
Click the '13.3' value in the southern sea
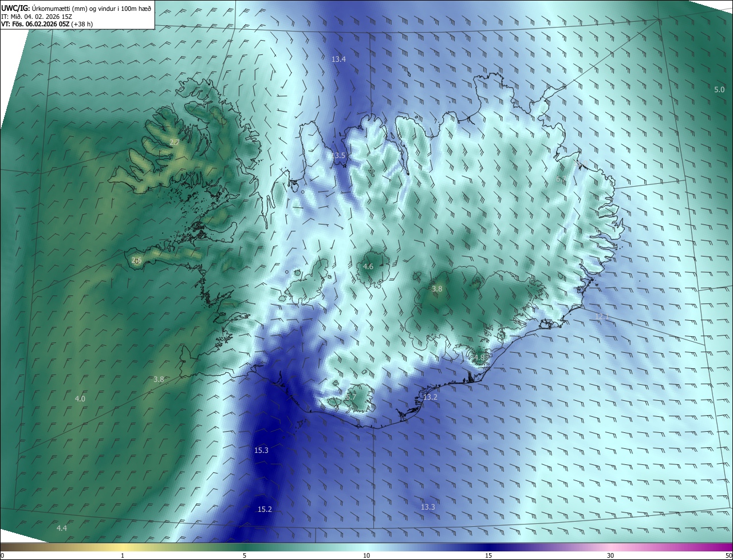tap(428, 507)
